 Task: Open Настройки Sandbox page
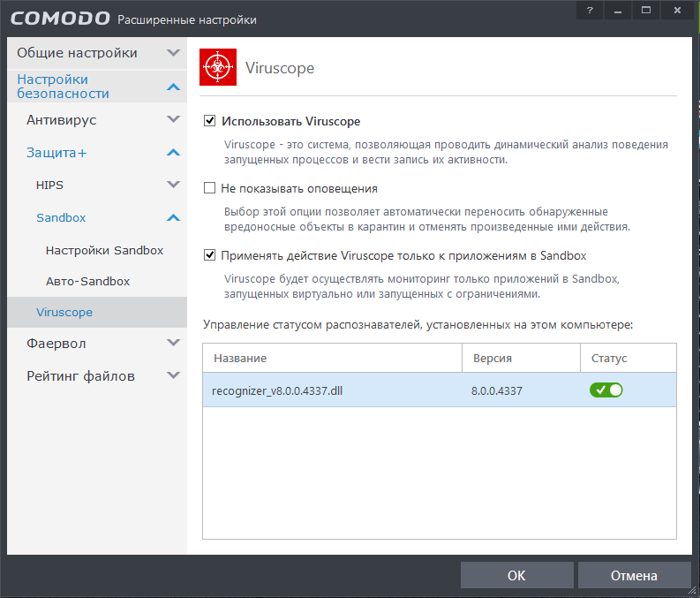click(x=104, y=250)
